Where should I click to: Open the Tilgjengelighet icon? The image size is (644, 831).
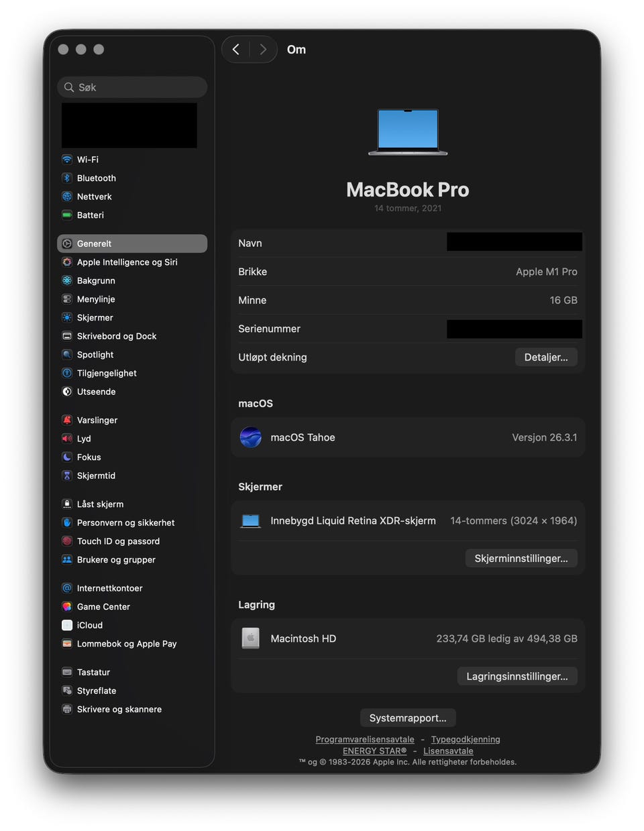point(67,373)
